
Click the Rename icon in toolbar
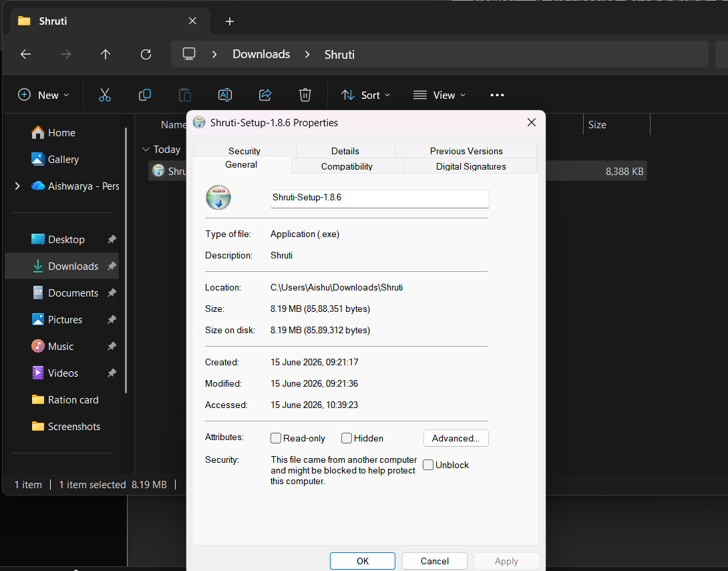click(x=225, y=95)
